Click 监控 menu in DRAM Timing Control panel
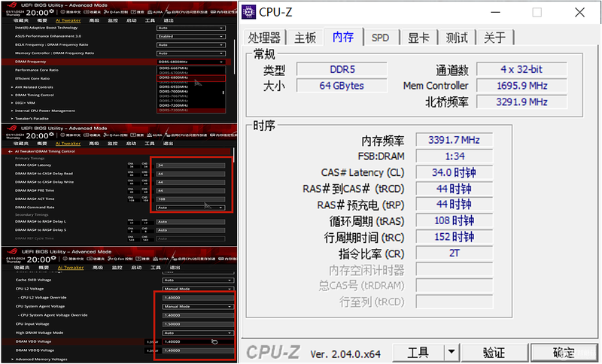Viewport: 602px width, 364px height. [x=112, y=143]
